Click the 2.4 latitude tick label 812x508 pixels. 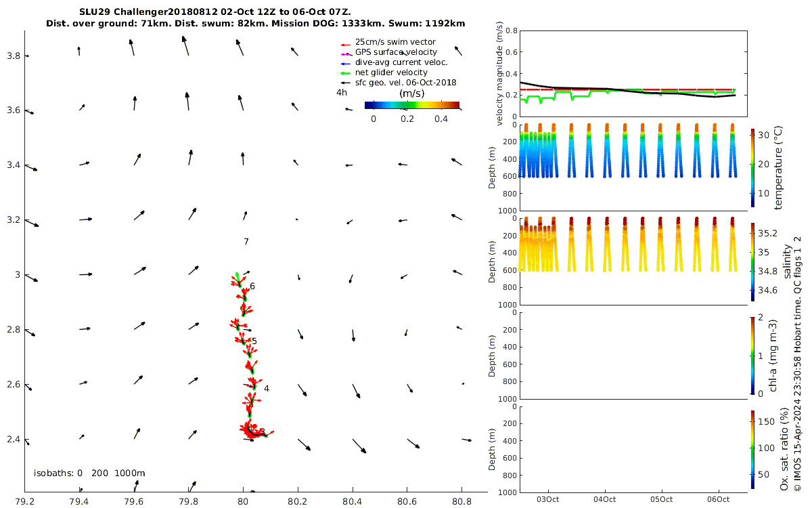(x=13, y=439)
